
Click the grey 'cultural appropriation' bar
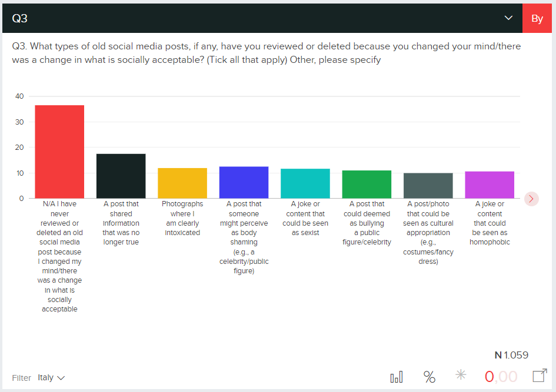click(x=428, y=185)
